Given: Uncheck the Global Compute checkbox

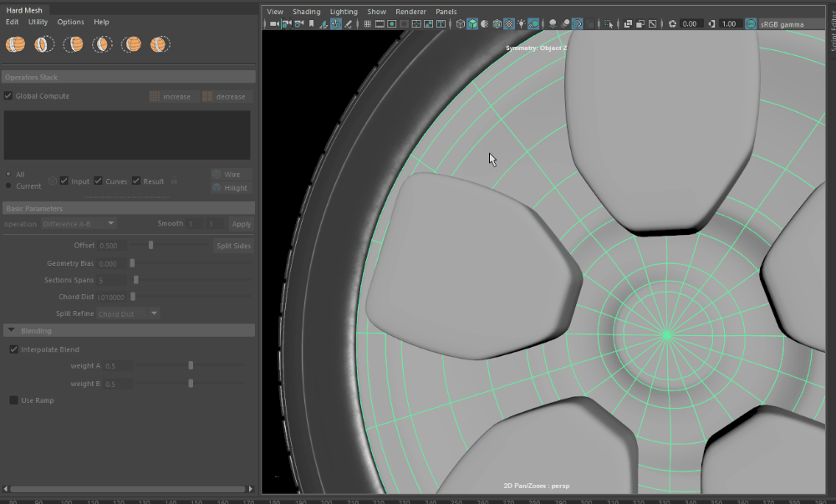Looking at the screenshot, I should point(8,96).
